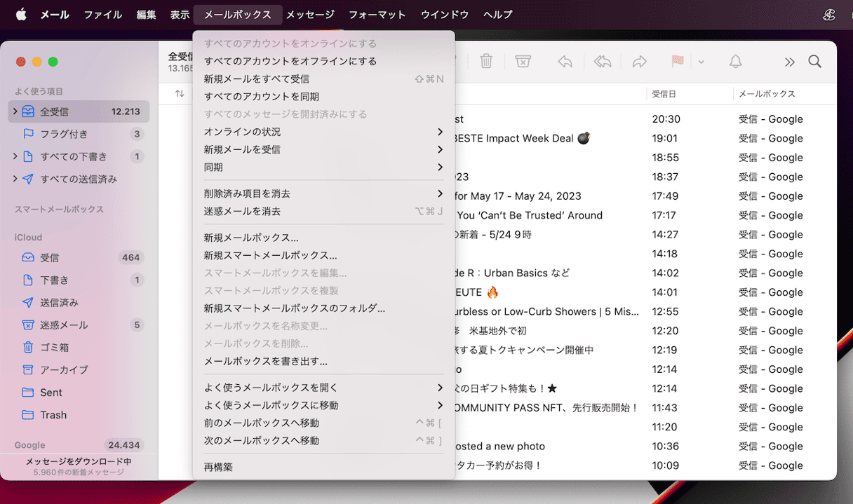Choose 新規スマートメールボックス...
This screenshot has width=853, height=504.
[323, 255]
